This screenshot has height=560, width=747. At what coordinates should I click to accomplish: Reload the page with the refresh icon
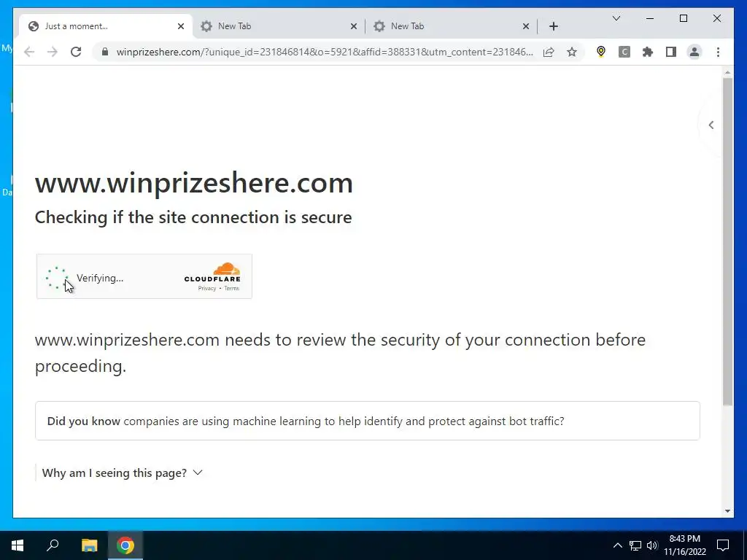[x=76, y=52]
